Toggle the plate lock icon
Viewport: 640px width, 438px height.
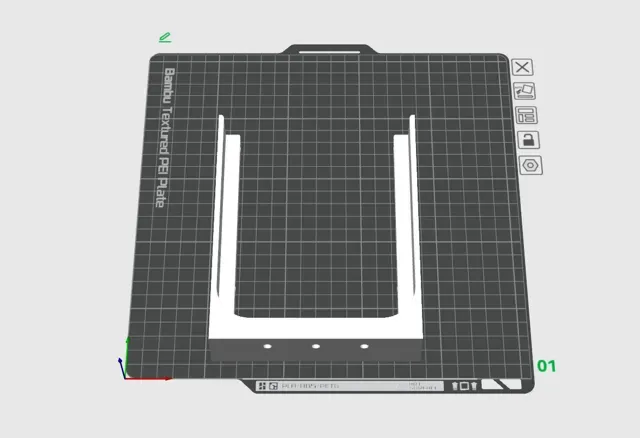point(529,140)
